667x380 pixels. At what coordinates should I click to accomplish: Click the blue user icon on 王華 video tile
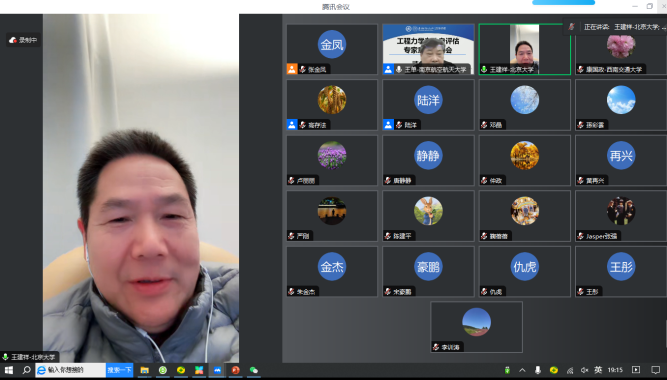click(x=388, y=69)
